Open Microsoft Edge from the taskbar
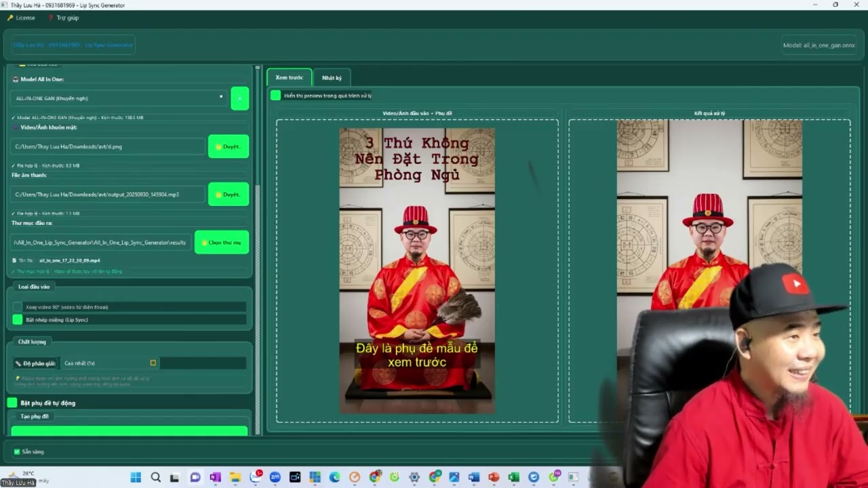The width and height of the screenshot is (868, 488). click(334, 477)
